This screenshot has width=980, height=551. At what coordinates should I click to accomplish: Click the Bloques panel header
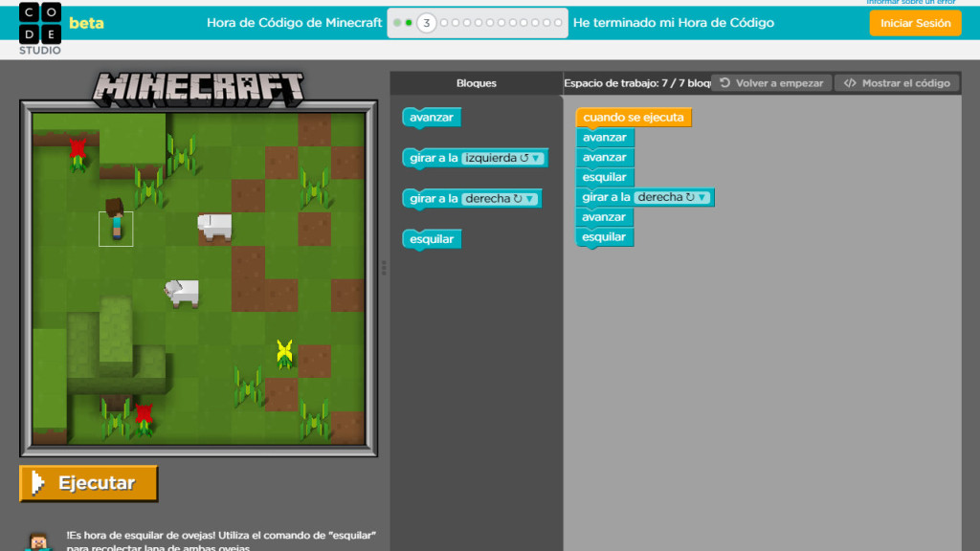pyautogui.click(x=477, y=83)
